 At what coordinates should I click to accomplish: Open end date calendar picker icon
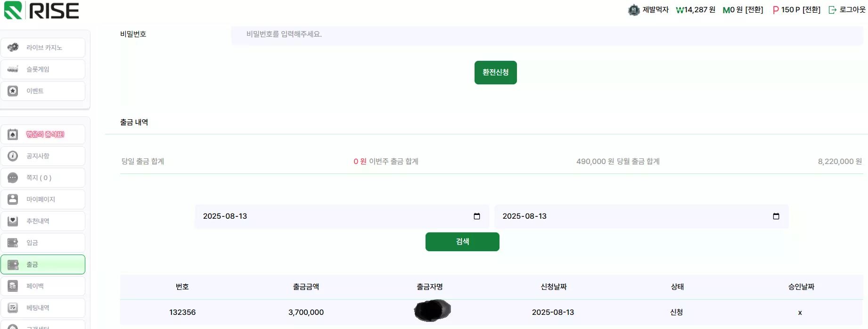776,216
